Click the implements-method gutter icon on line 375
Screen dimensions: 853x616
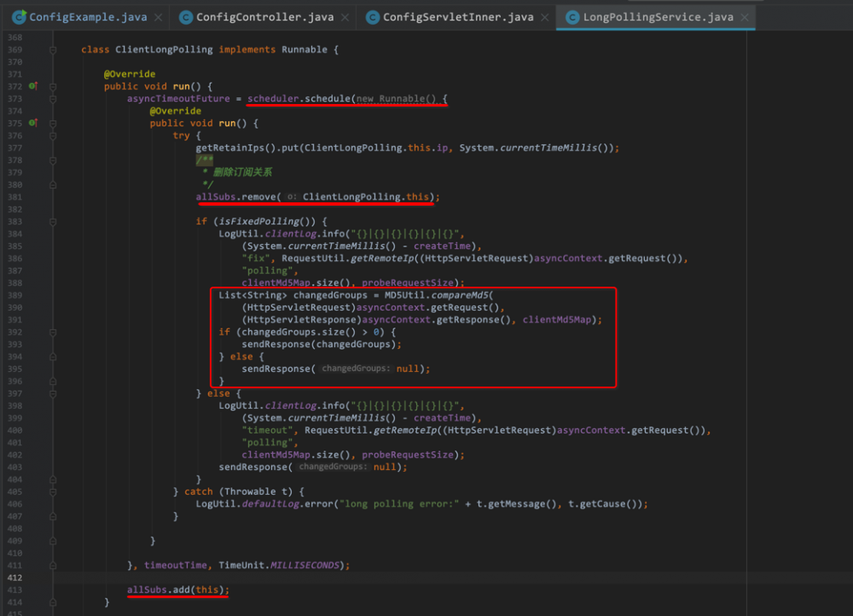pos(32,123)
